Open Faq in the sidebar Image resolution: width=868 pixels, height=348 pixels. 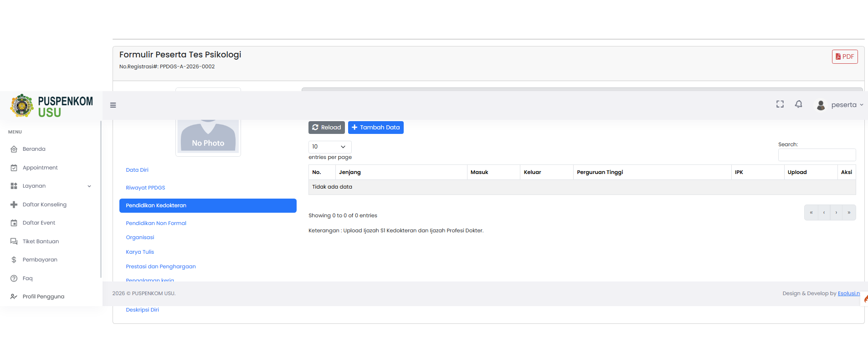click(28, 278)
